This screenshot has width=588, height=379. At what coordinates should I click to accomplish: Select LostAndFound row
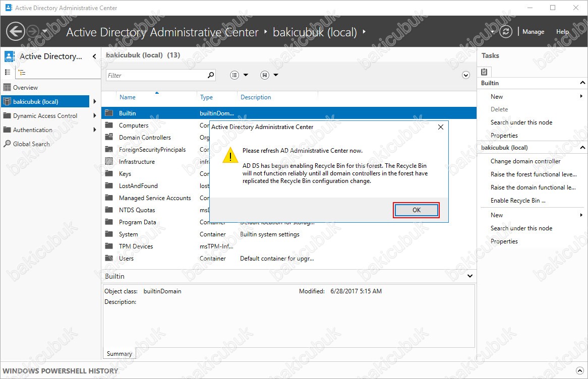155,186
